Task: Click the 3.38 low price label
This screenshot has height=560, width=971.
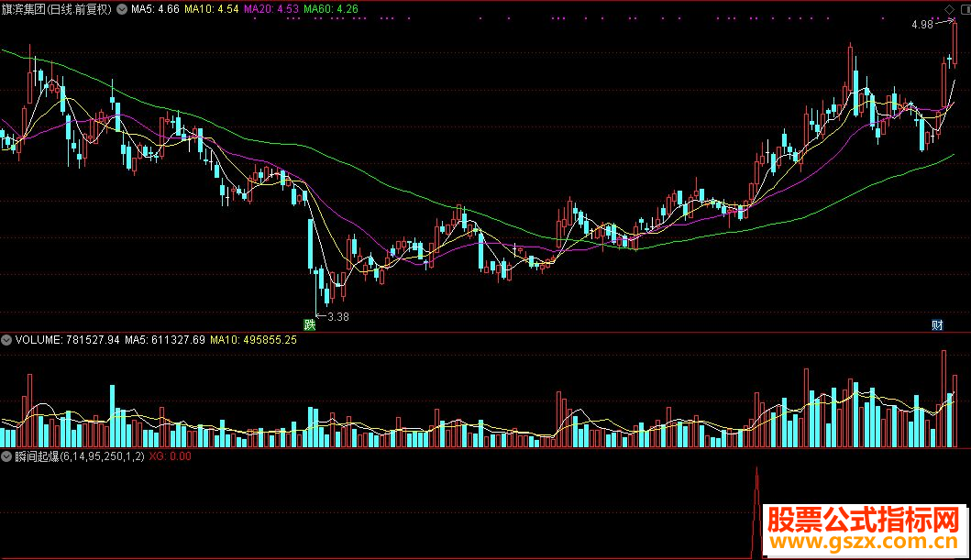Action: pyautogui.click(x=338, y=317)
